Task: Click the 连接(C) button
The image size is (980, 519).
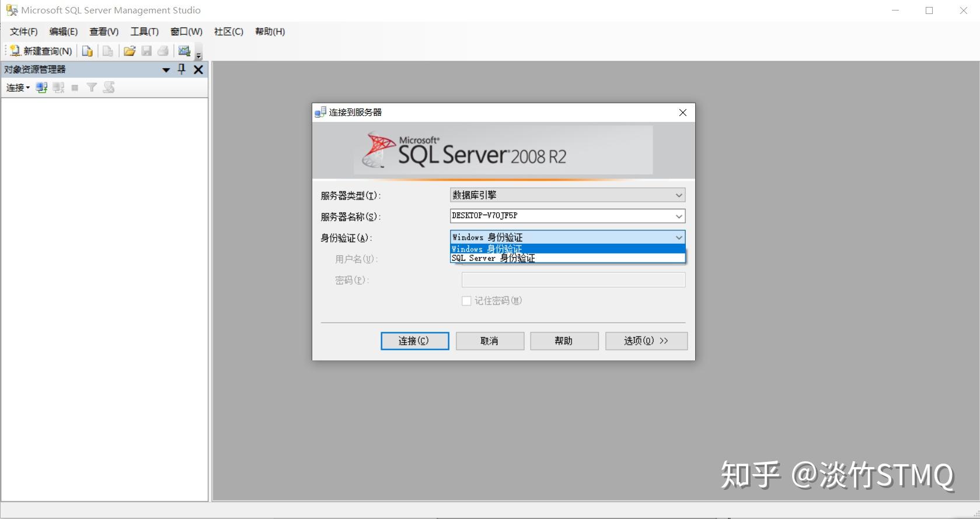Action: pyautogui.click(x=414, y=341)
